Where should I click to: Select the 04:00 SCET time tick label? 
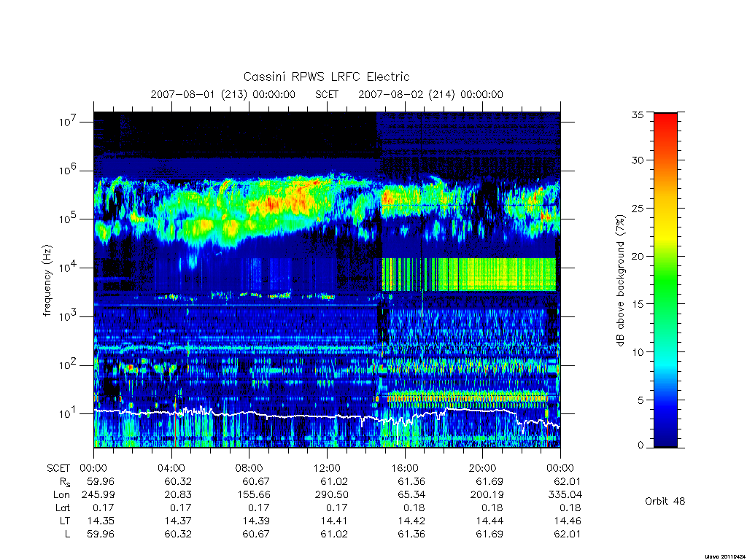pos(171,468)
